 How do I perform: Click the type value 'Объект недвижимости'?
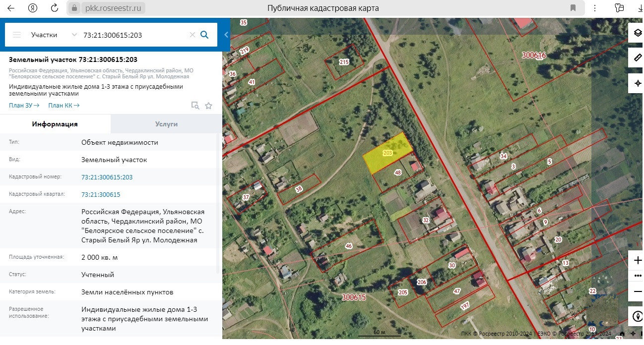click(x=120, y=142)
